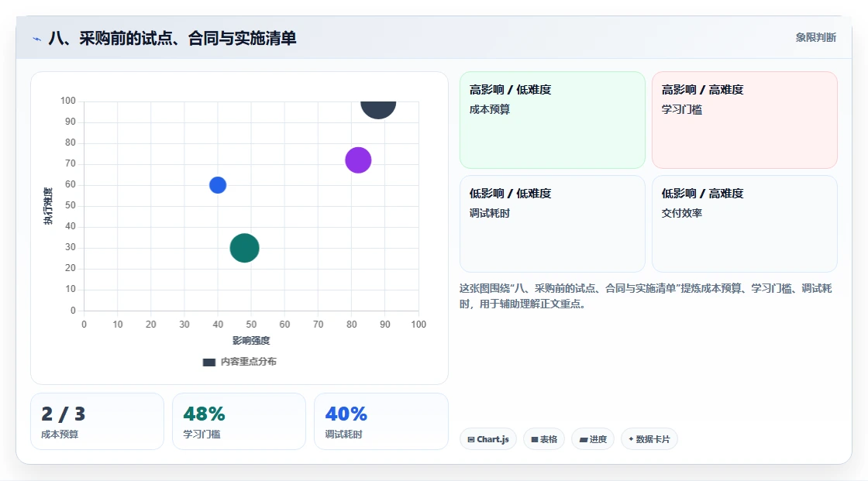Click the 内容重点分布 legend text
The image size is (868, 481).
point(249,362)
